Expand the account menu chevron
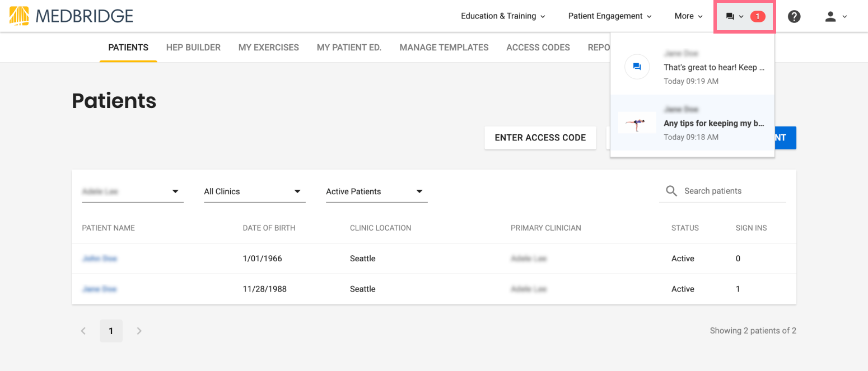 coord(844,17)
